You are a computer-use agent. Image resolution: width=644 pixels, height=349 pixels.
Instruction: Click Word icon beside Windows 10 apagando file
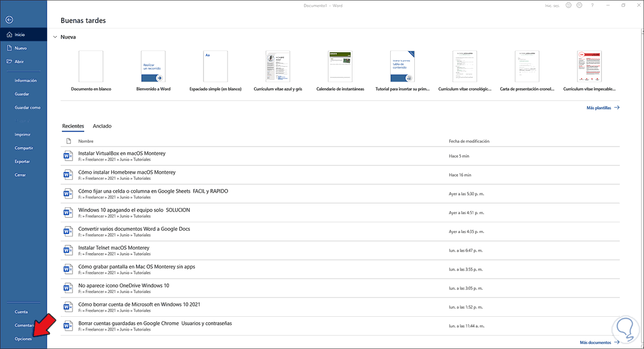(68, 213)
